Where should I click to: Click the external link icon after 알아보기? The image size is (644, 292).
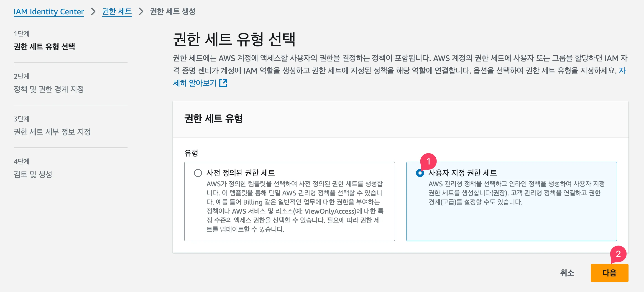click(223, 83)
